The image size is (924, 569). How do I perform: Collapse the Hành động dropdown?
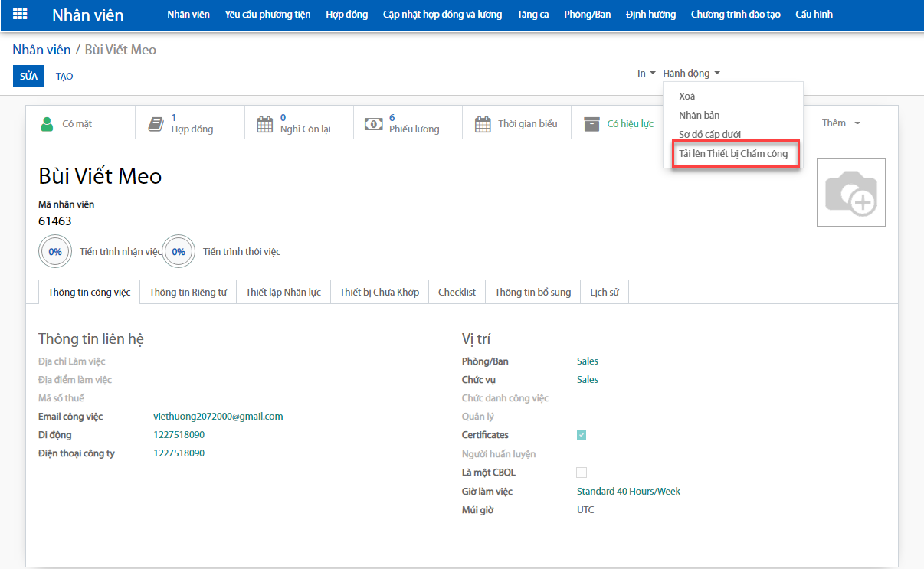[691, 74]
